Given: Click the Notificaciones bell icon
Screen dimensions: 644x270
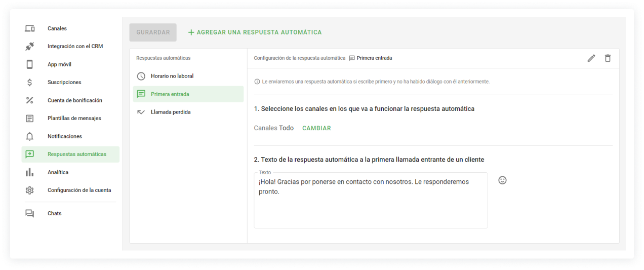Looking at the screenshot, I should [30, 136].
